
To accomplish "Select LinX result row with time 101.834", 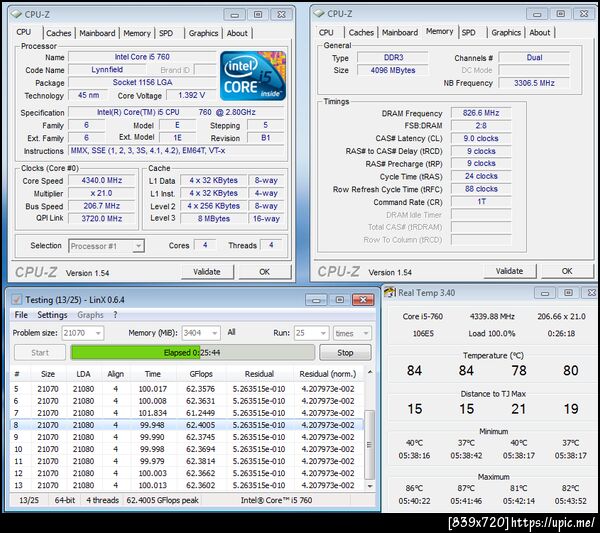I will (x=187, y=413).
